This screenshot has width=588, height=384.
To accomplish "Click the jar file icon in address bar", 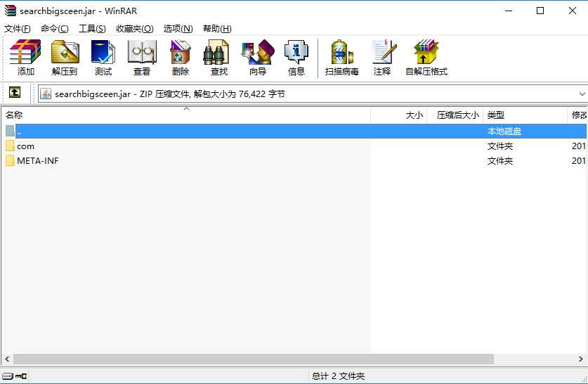I will click(46, 94).
